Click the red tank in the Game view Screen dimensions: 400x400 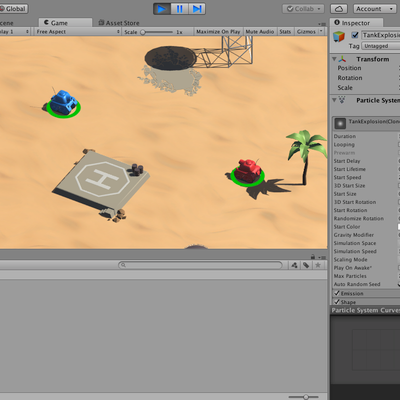pyautogui.click(x=248, y=170)
